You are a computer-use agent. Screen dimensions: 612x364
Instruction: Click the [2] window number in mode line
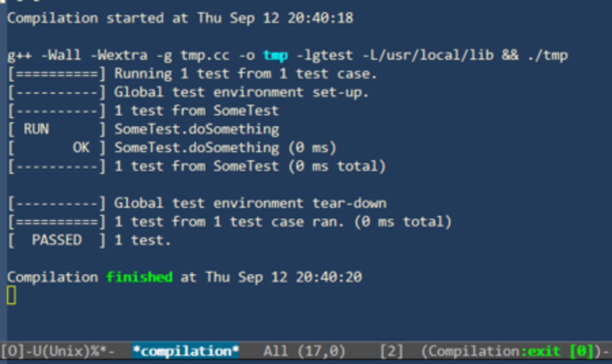click(x=391, y=351)
